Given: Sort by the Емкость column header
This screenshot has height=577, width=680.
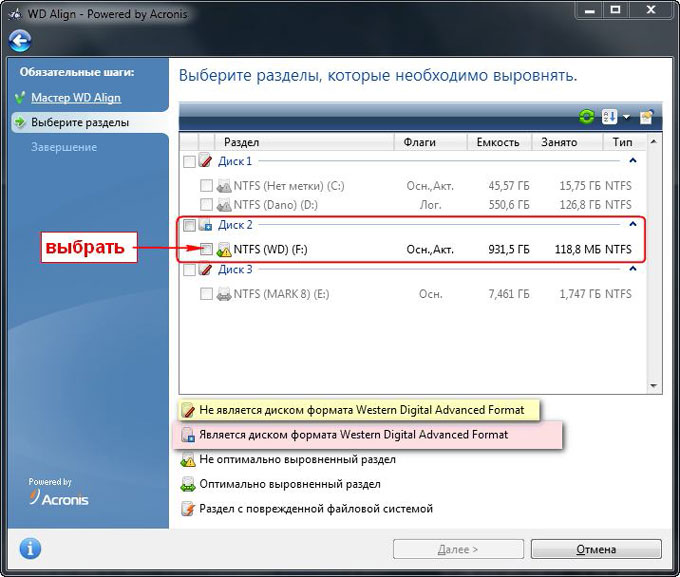Looking at the screenshot, I should [x=499, y=142].
